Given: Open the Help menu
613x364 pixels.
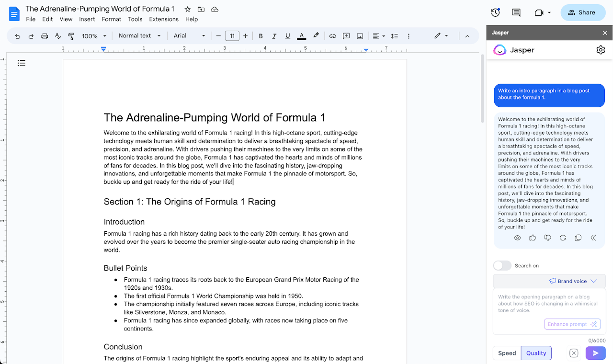Looking at the screenshot, I should 192,19.
